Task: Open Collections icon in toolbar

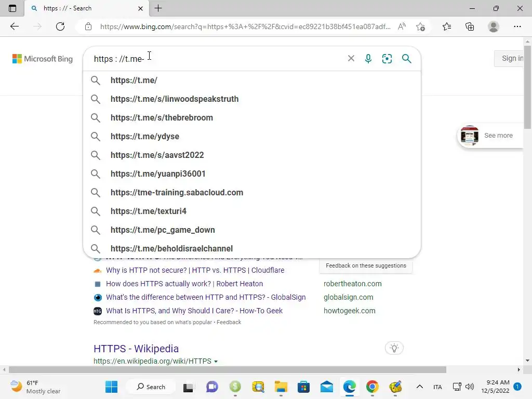Action: pos(470,26)
